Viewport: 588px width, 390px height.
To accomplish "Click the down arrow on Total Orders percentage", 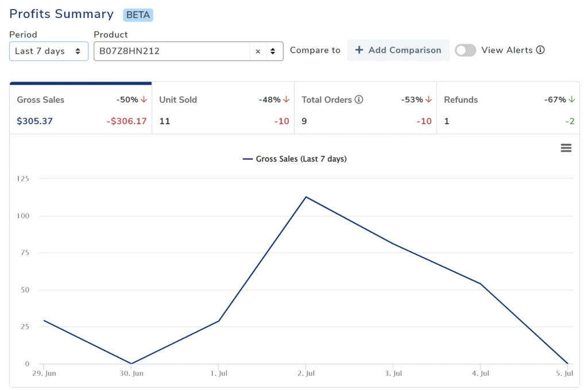I will 428,99.
